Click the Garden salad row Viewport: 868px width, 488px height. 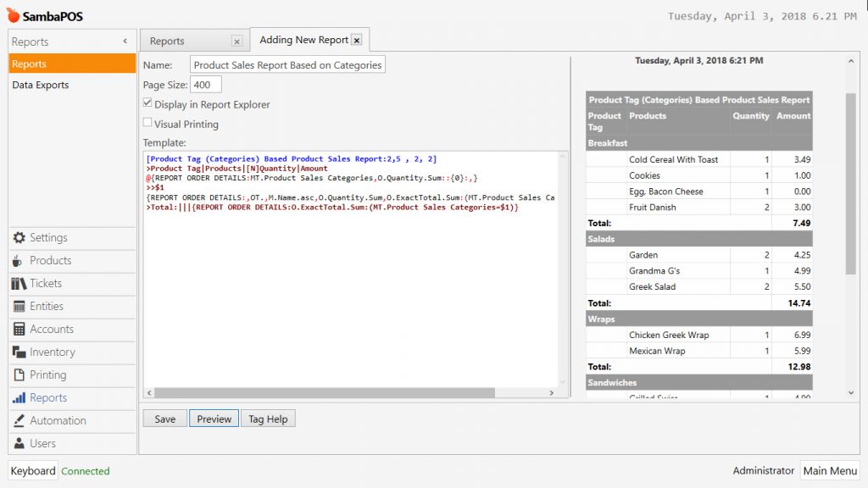699,255
